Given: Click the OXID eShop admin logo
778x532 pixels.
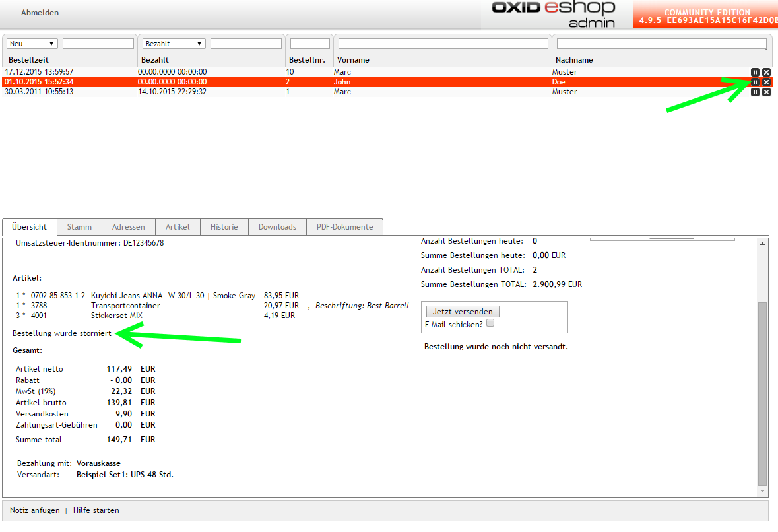Looking at the screenshot, I should 553,14.
